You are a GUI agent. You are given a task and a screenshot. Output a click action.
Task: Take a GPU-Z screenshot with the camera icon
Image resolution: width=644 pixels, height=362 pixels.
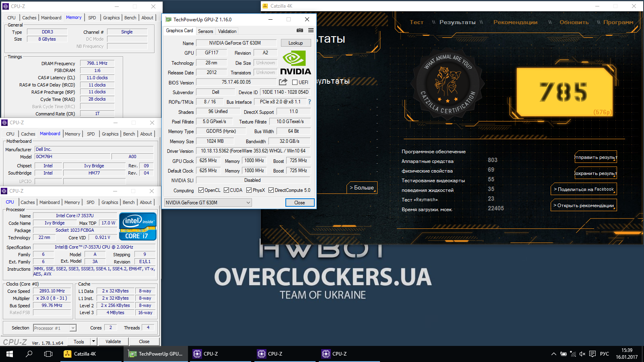[300, 31]
